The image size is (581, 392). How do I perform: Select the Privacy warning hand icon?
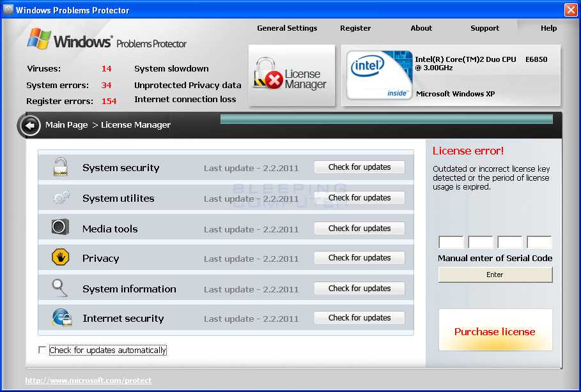59,258
